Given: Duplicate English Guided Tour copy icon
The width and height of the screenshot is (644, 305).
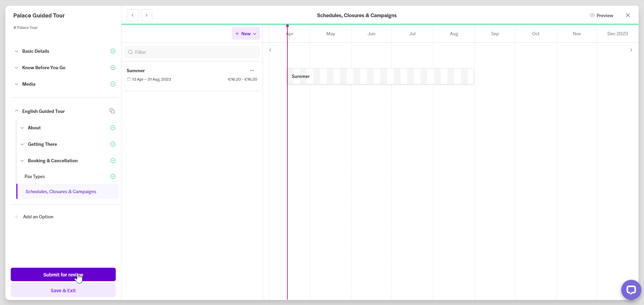Looking at the screenshot, I should [112, 111].
